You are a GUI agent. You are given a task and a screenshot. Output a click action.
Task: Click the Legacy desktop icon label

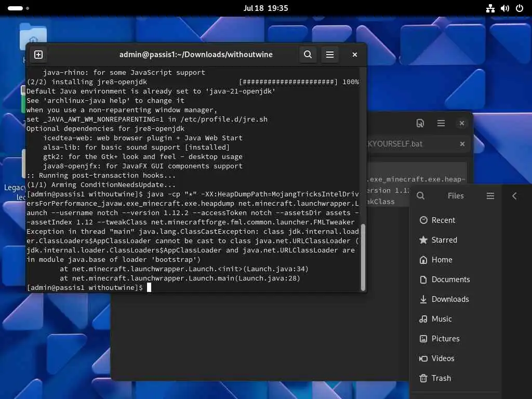15,192
